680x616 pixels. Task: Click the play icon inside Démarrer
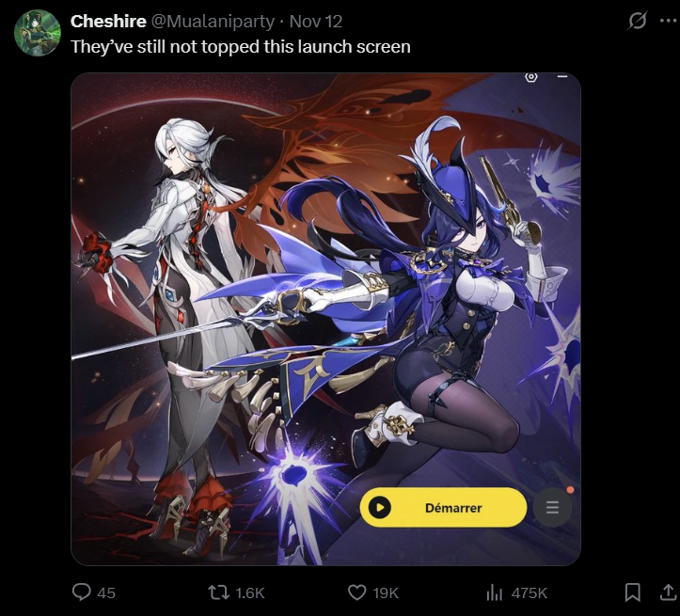tap(380, 507)
